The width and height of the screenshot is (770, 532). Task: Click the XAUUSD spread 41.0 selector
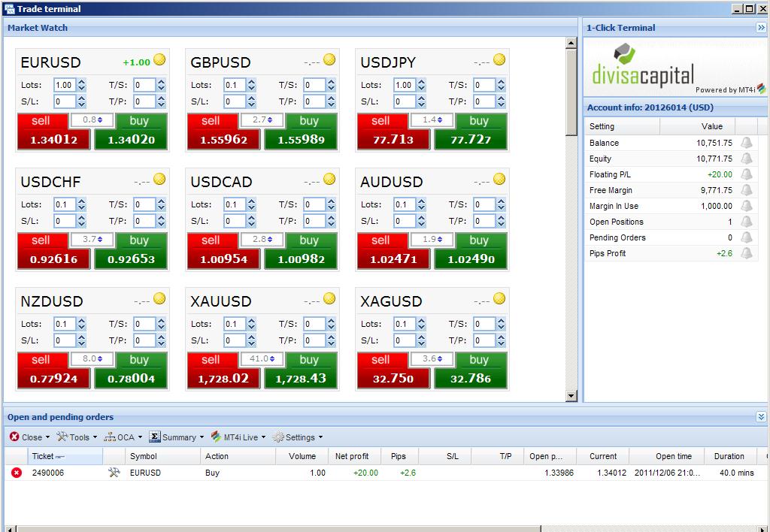pos(262,358)
